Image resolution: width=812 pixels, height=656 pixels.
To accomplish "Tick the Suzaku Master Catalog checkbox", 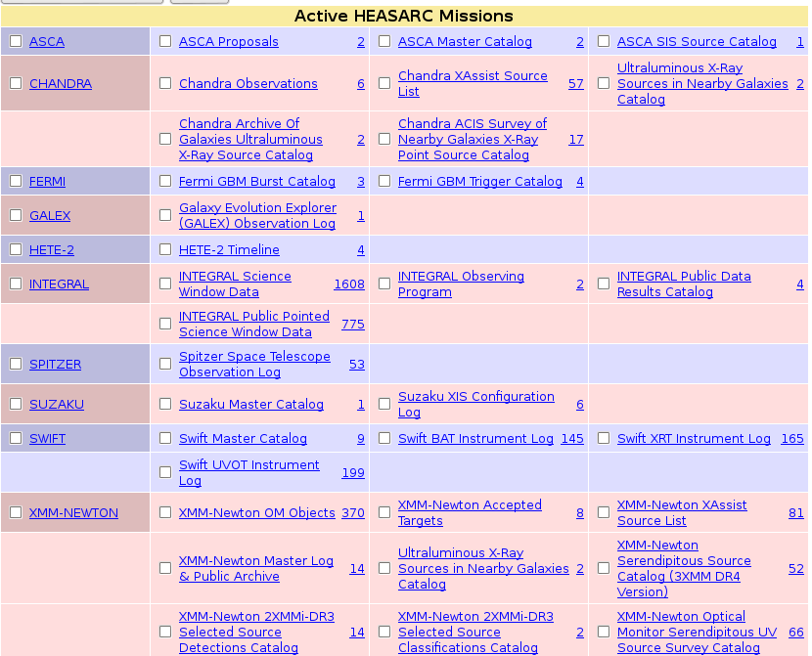I will [165, 404].
